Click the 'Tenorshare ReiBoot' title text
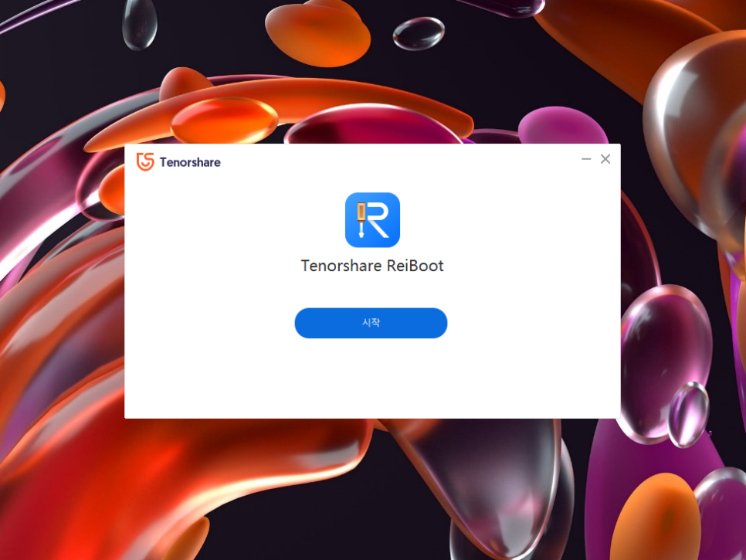The width and height of the screenshot is (746, 560). [372, 266]
